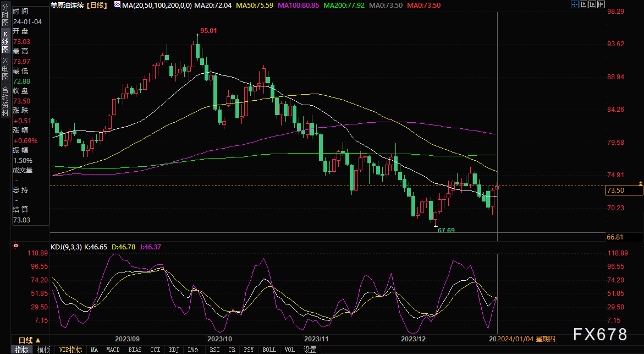
Task: Select the 指标 bottom tab
Action: pyautogui.click(x=22, y=350)
